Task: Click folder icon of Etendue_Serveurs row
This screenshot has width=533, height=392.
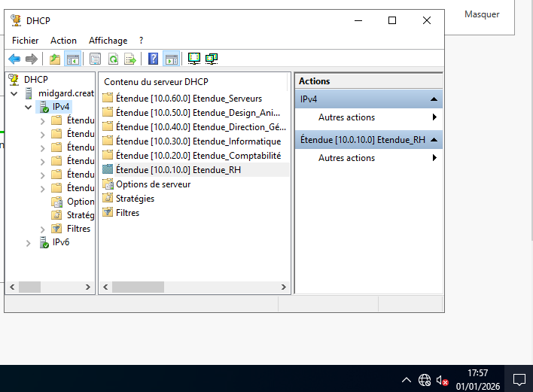Action: tap(108, 98)
